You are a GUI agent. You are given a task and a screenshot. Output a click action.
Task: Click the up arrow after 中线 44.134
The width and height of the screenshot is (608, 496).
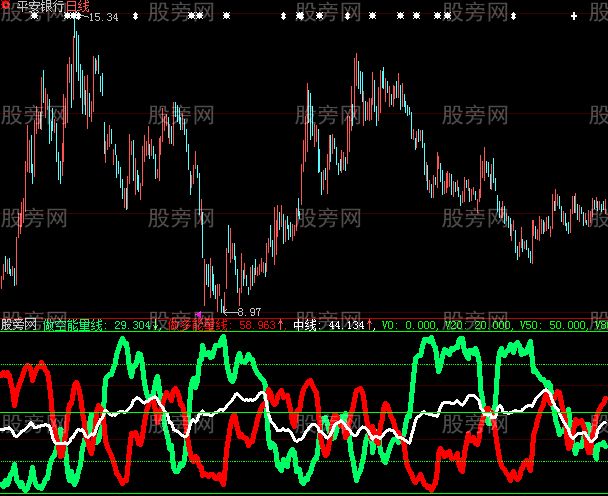pos(372,325)
